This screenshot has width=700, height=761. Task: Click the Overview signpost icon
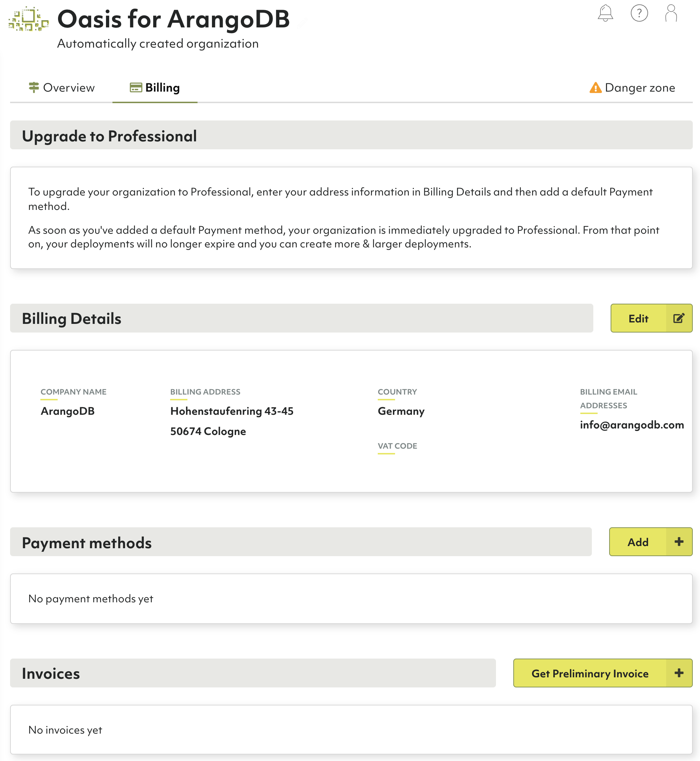[34, 88]
